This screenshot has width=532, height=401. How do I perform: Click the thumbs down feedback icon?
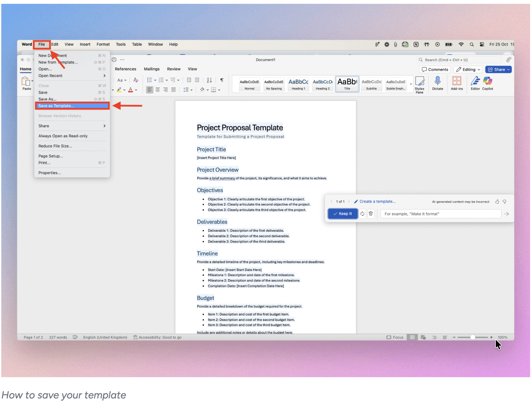tap(504, 201)
